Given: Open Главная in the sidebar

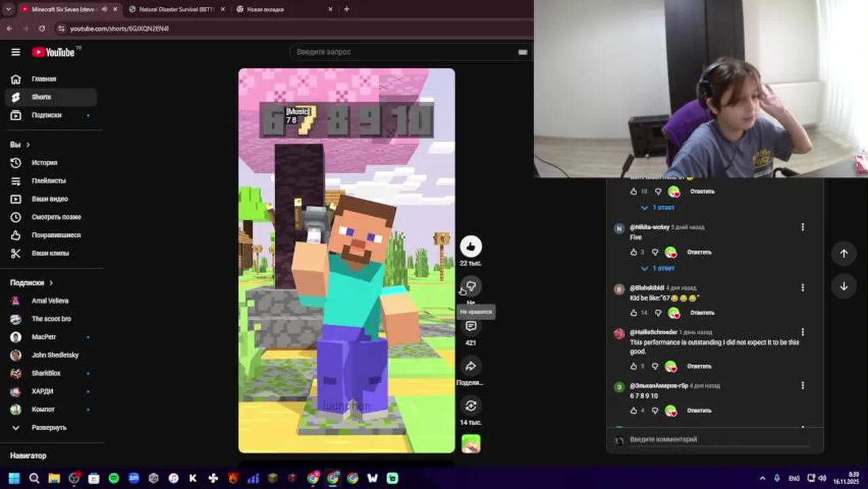Looking at the screenshot, I should [x=51, y=79].
